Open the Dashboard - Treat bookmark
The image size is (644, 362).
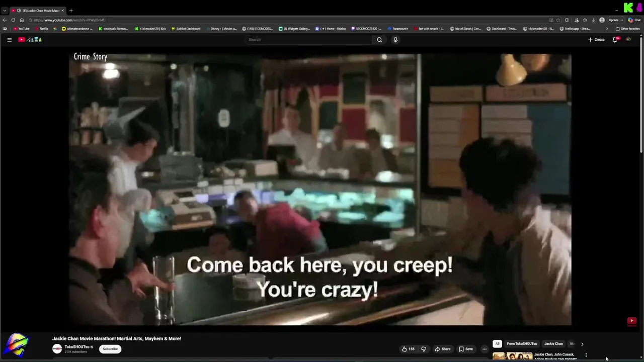502,29
